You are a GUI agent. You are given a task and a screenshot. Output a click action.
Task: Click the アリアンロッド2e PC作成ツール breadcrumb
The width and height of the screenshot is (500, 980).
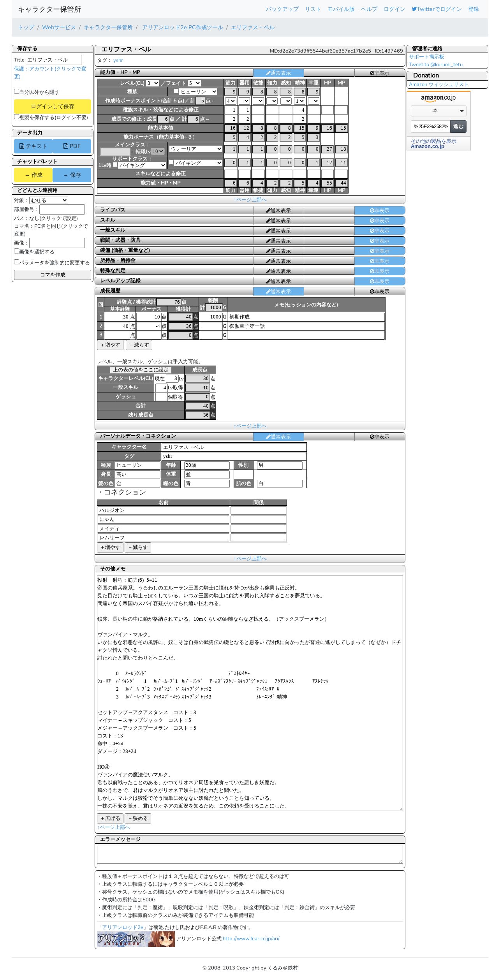tap(183, 27)
